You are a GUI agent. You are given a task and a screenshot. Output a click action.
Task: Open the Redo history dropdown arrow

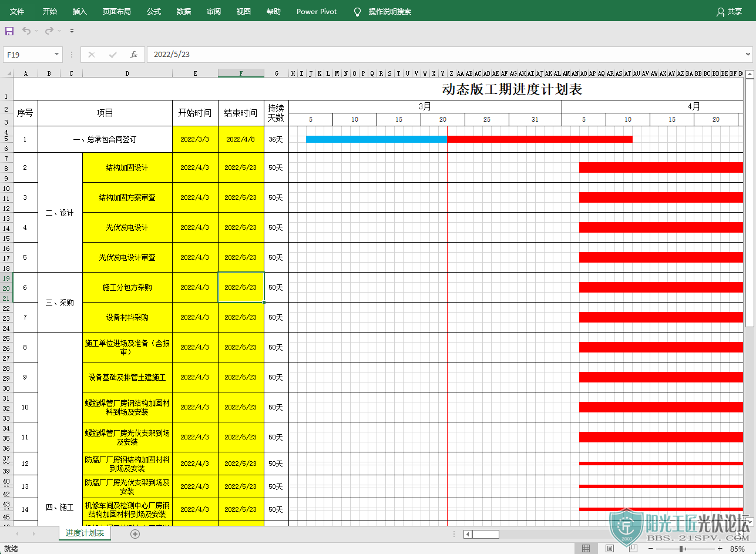[59, 31]
